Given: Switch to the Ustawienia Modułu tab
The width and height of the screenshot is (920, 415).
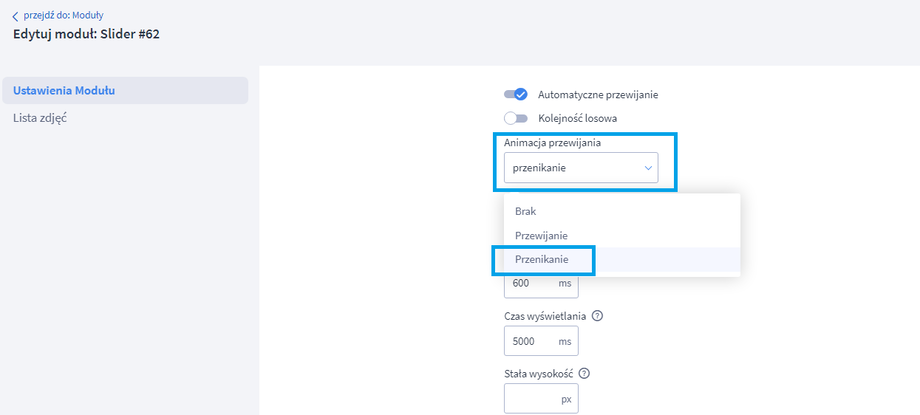Looking at the screenshot, I should (64, 91).
